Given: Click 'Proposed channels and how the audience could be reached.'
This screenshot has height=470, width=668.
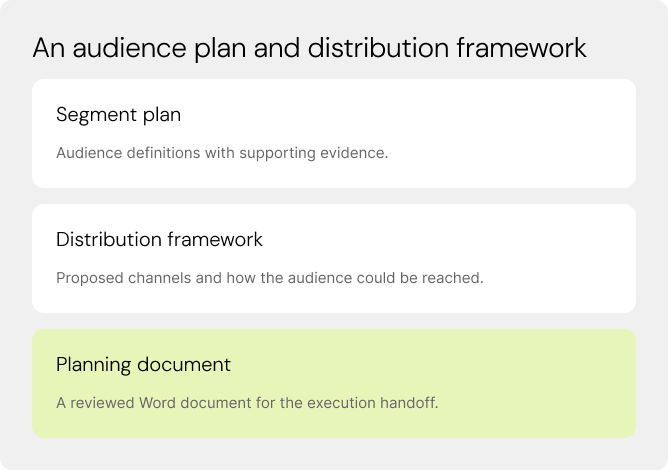Looking at the screenshot, I should [x=270, y=278].
